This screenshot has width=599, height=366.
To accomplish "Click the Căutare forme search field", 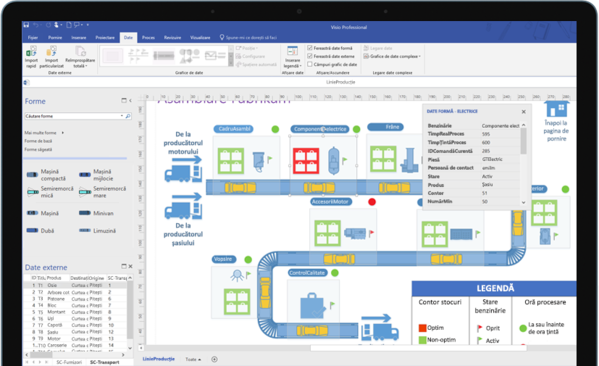I will pyautogui.click(x=74, y=116).
